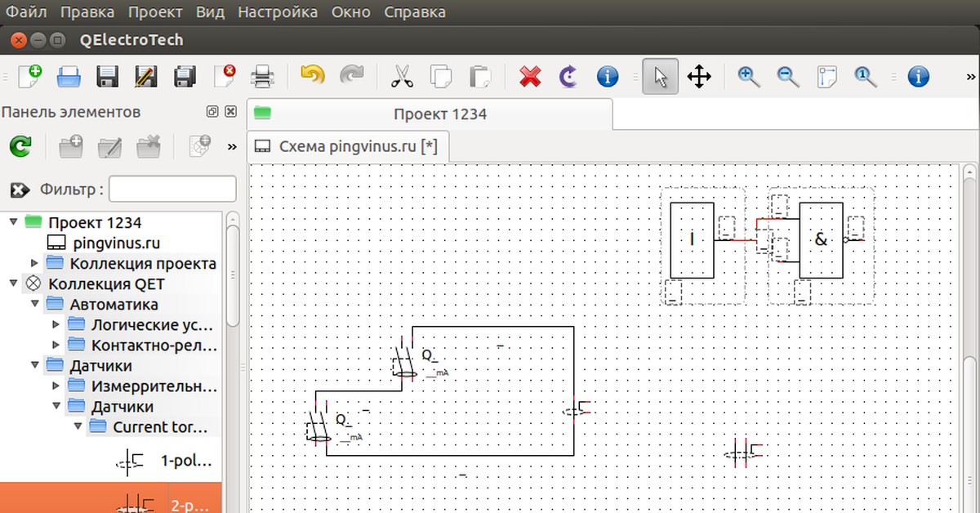Print the schematic using the printer icon
Screen dimensions: 980x513
coord(262,77)
